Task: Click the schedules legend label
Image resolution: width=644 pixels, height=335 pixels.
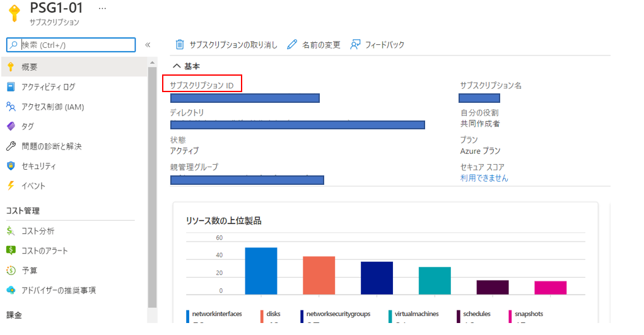Action: pos(477,314)
